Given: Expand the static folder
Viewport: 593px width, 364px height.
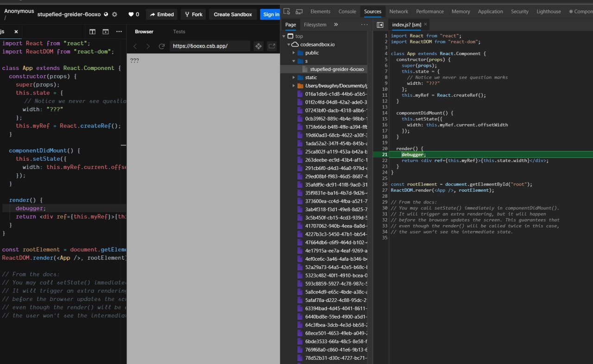Looking at the screenshot, I should [x=294, y=77].
